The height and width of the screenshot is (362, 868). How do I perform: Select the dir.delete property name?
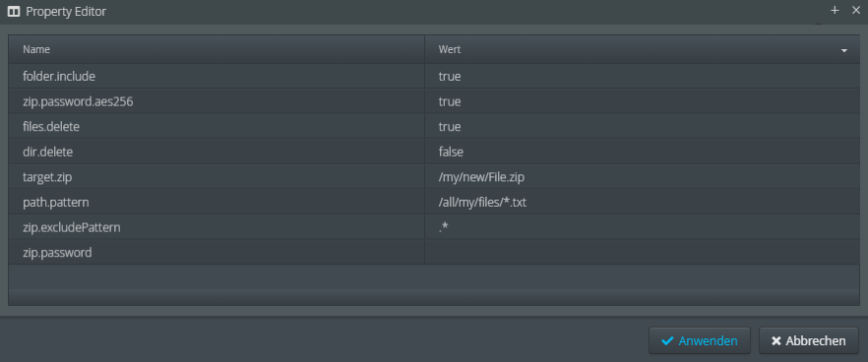coord(47,151)
